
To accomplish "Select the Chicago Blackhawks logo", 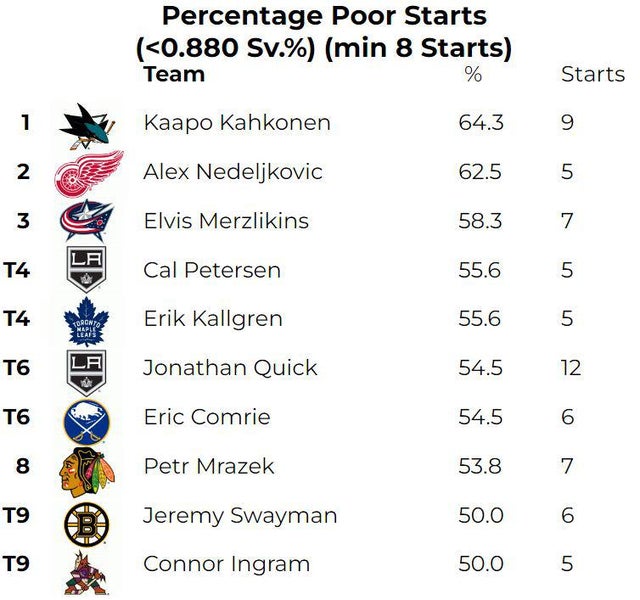I will click(88, 467).
